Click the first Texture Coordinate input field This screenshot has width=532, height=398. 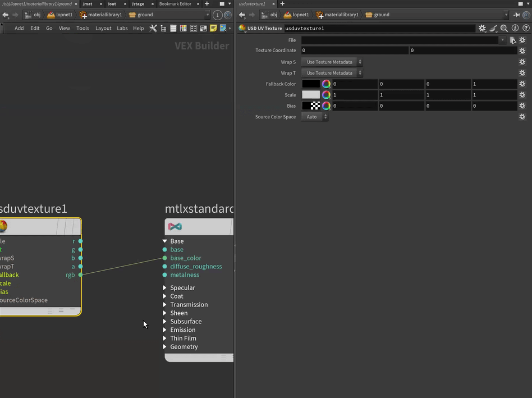(354, 51)
